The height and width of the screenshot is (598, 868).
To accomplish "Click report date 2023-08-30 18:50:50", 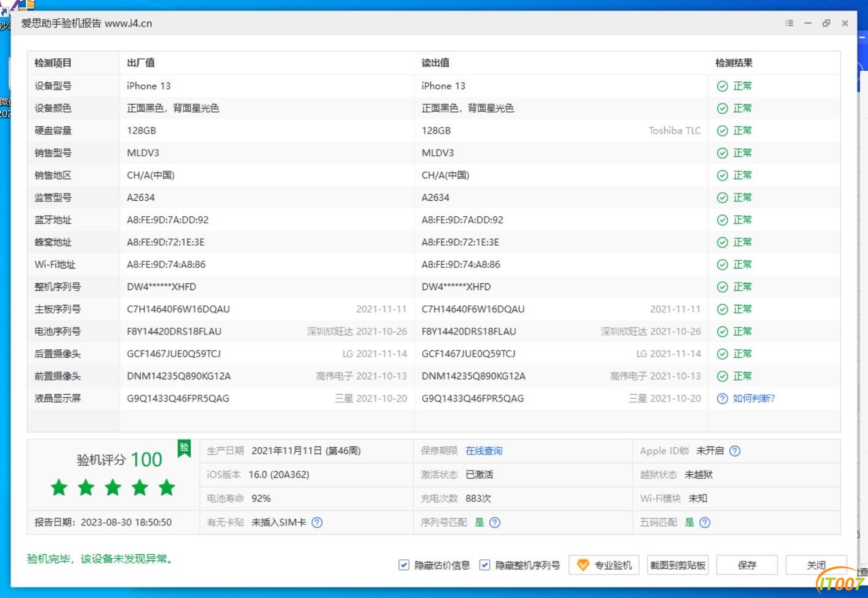I will pos(126,522).
